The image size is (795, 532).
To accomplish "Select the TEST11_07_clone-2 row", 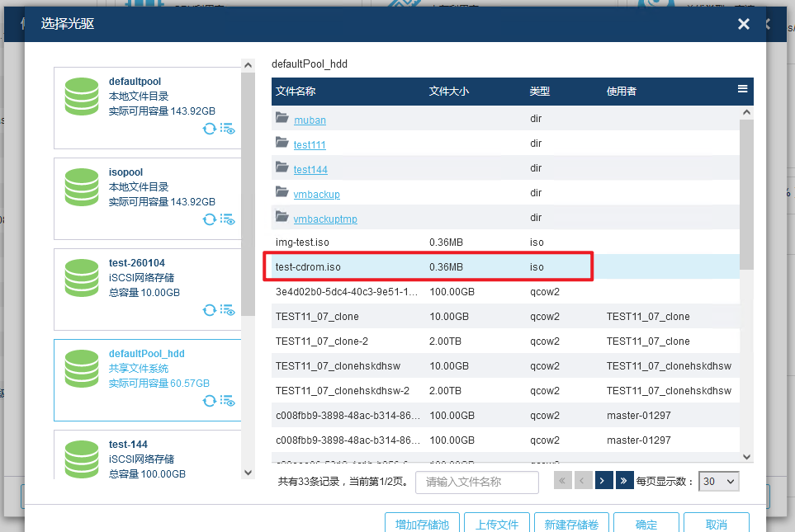I will pos(505,341).
